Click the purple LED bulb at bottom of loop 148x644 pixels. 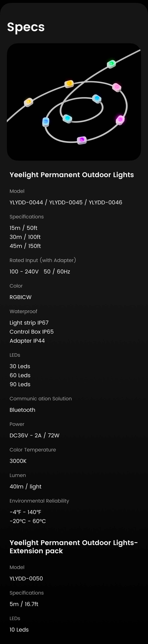pos(82,140)
